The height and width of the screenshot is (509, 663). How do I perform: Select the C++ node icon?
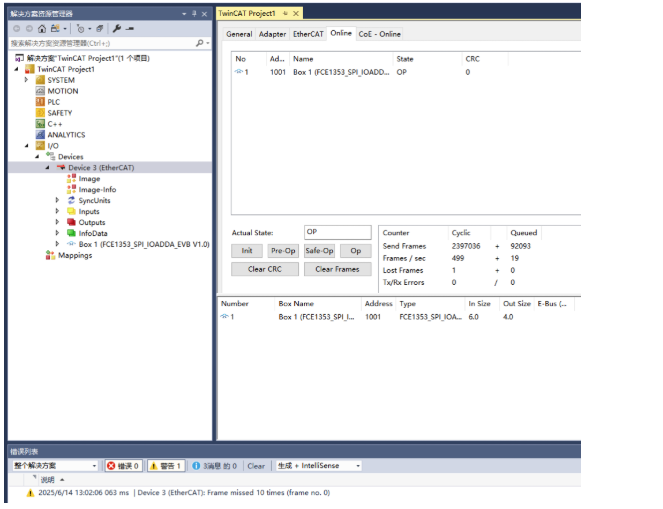[40, 124]
